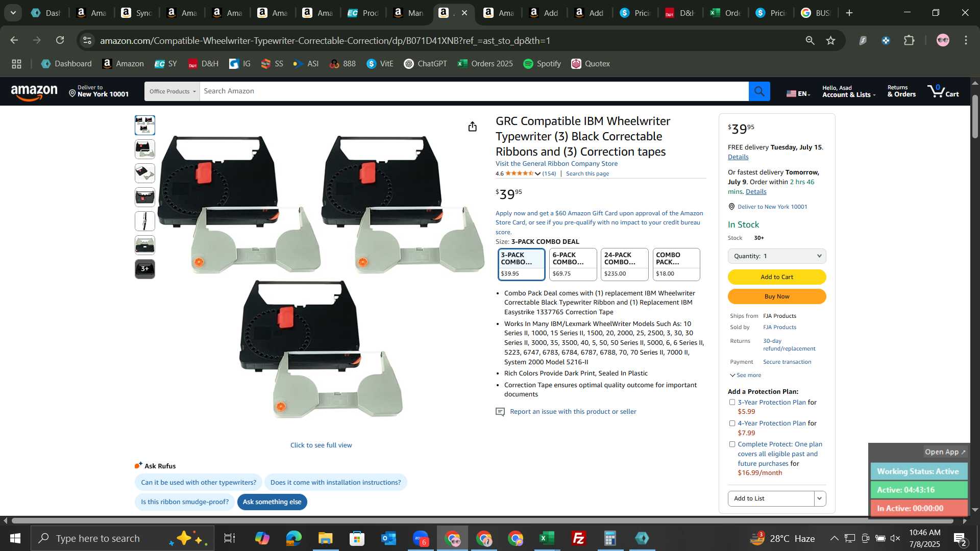Share this product via share icon
This screenshot has width=980, height=551.
click(472, 127)
